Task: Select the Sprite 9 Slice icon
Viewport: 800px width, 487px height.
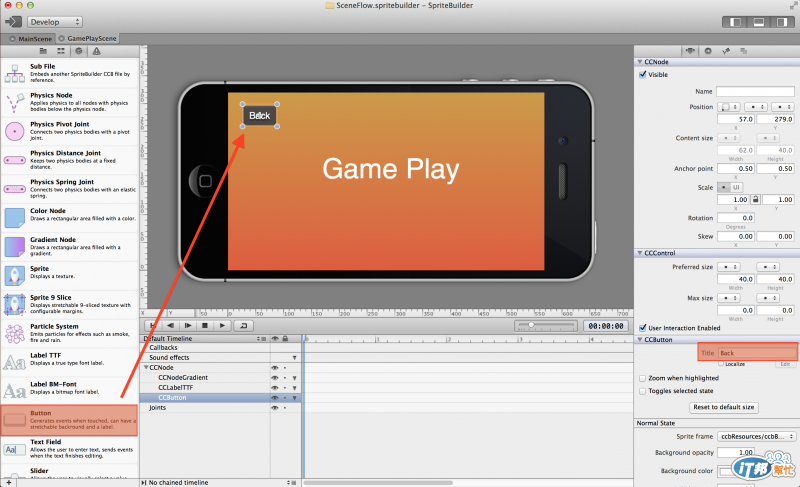Action: coord(14,304)
